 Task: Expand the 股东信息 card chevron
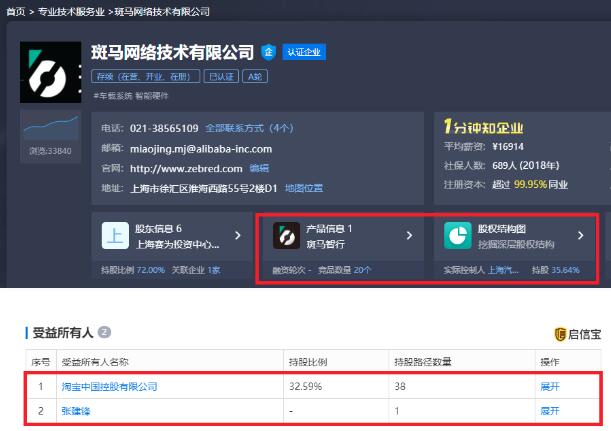pyautogui.click(x=238, y=235)
